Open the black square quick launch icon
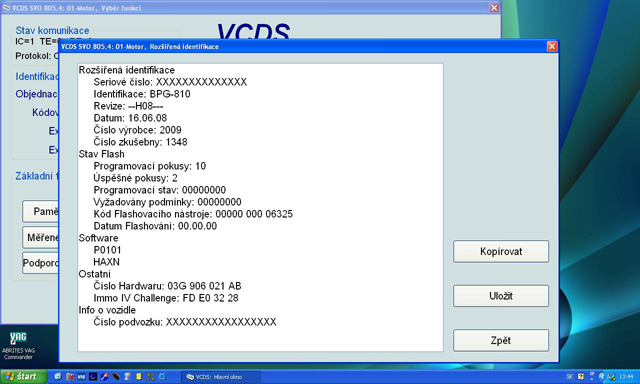The image size is (640, 384). pos(93,376)
